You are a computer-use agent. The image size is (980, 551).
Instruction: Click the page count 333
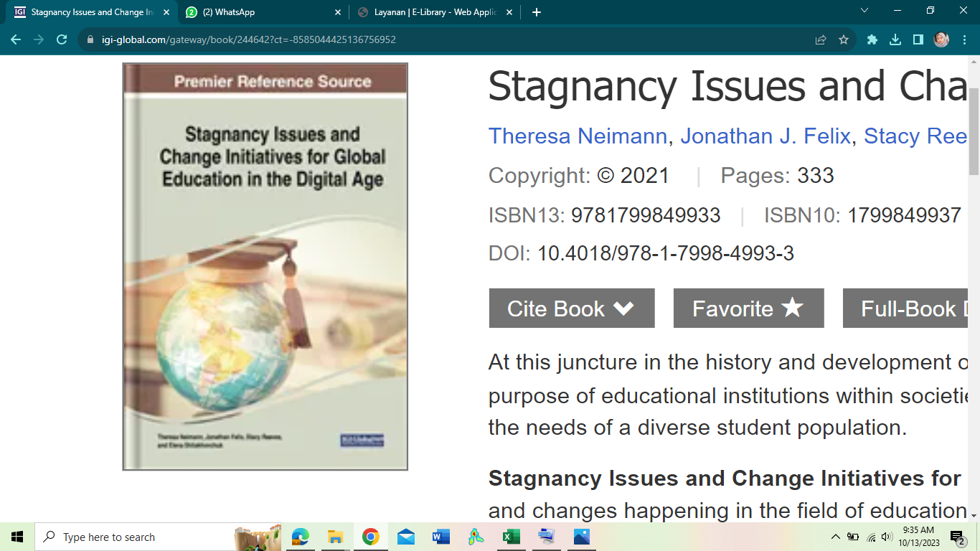(816, 176)
